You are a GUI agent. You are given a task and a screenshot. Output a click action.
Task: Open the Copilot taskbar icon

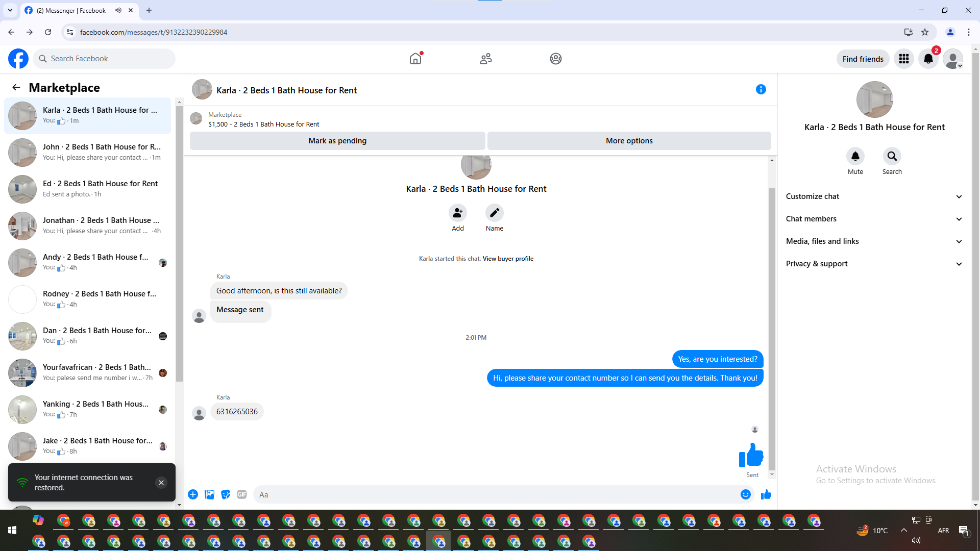pyautogui.click(x=38, y=520)
